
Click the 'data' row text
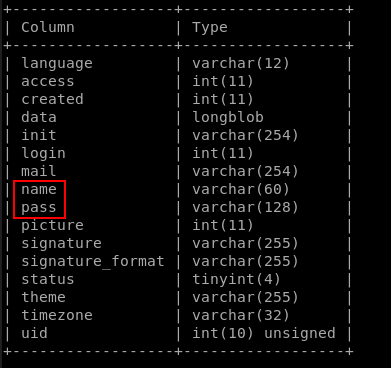(x=39, y=117)
